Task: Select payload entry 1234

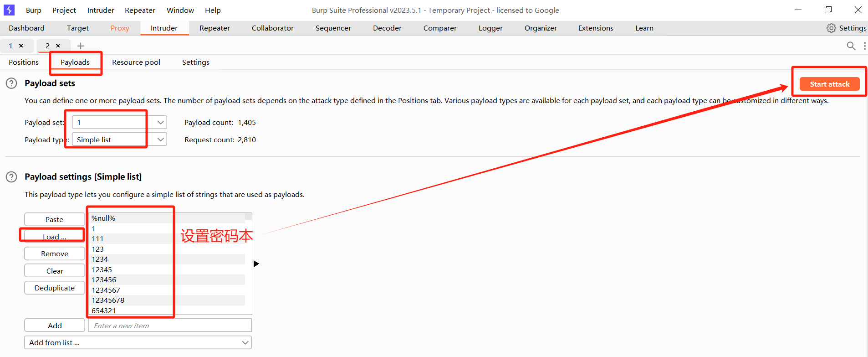Action: (167, 259)
